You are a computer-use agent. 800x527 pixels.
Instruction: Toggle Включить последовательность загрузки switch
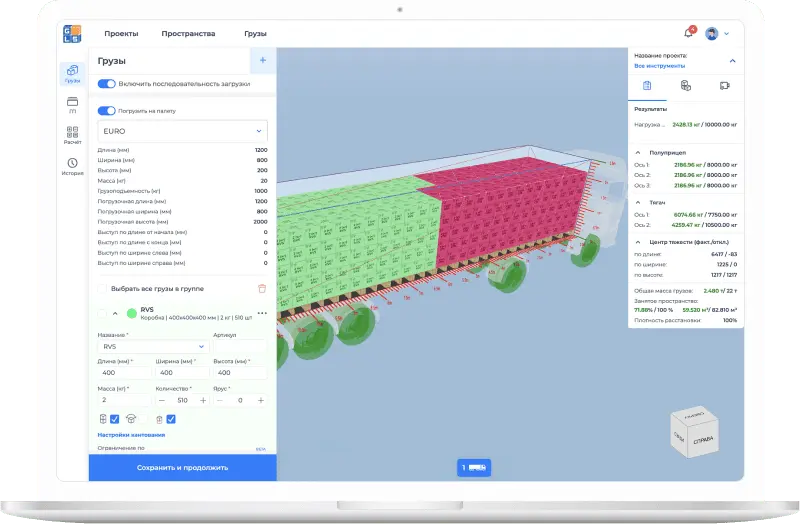[x=106, y=84]
